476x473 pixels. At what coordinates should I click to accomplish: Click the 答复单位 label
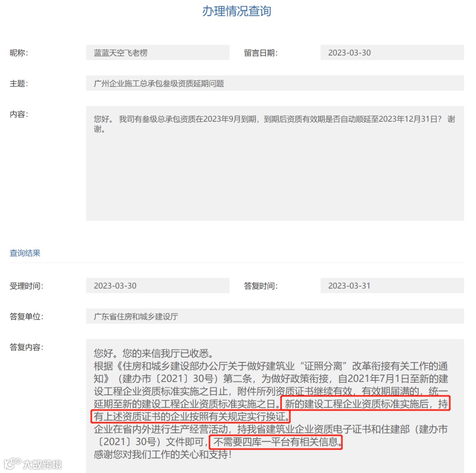(x=26, y=317)
